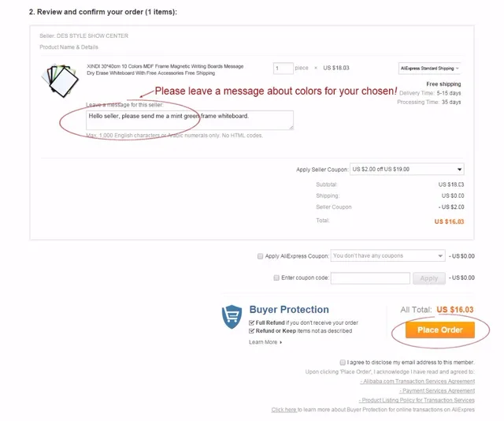Open Alibaba.com Transaction Services Agreement link
Screen dimensions: 504x421
point(417,382)
